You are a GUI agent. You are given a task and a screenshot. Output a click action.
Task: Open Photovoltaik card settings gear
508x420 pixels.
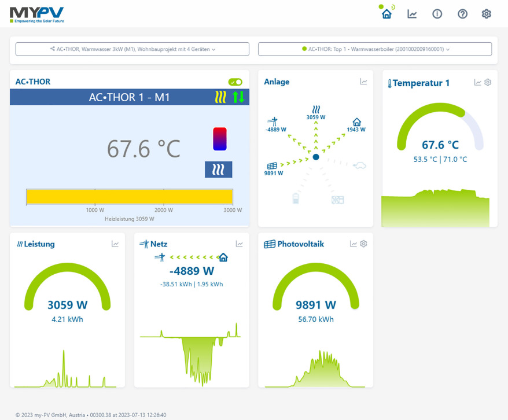pos(363,244)
